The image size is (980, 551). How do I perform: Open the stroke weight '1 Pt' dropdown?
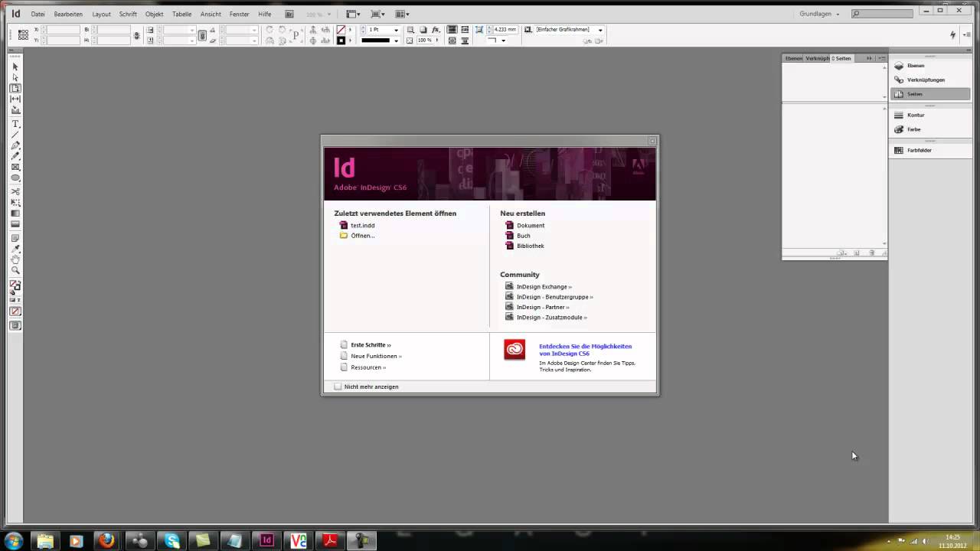tap(396, 30)
